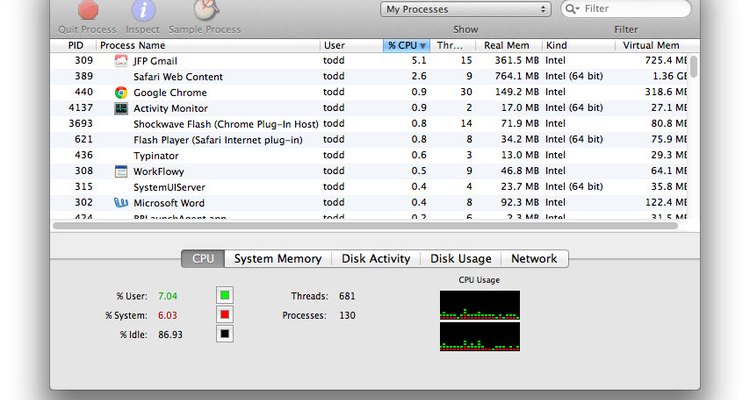
Task: Click the 6.03 % System value
Action: point(168,315)
